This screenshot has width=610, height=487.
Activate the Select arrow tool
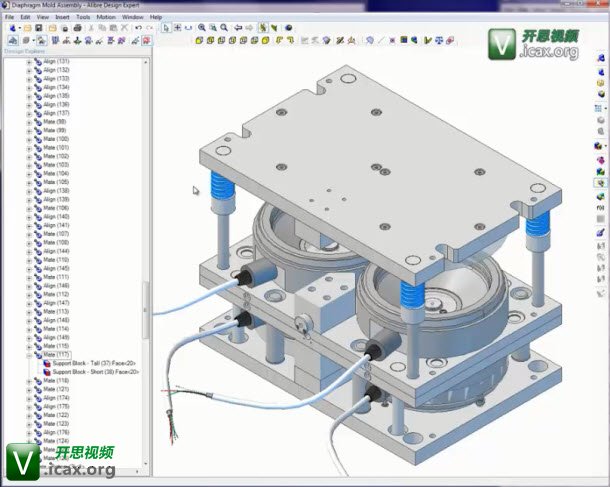tap(166, 28)
